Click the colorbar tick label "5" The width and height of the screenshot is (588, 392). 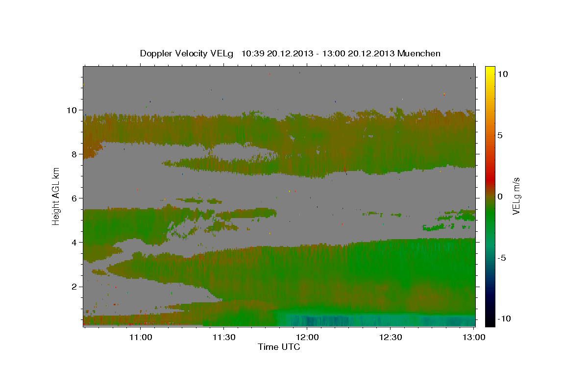coord(499,135)
